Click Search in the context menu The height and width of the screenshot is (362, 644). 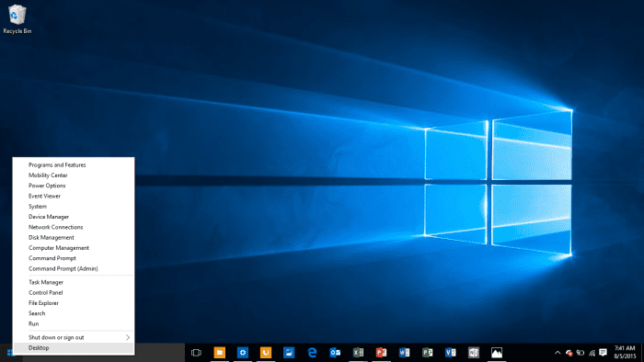click(74, 313)
